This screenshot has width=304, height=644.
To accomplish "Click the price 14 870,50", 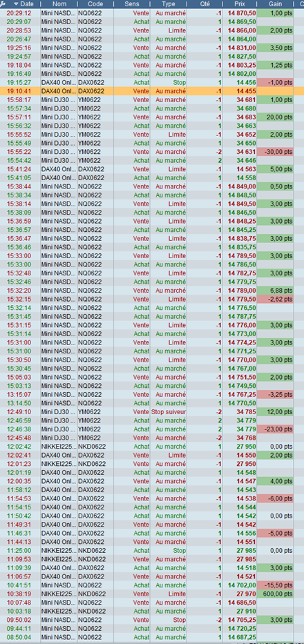I will tap(242, 13).
